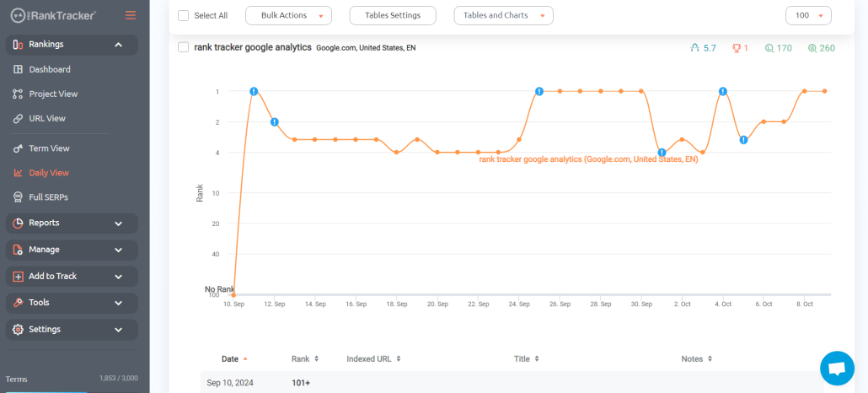868x393 pixels.
Task: Collapse the Rankings section chevron
Action: click(119, 45)
